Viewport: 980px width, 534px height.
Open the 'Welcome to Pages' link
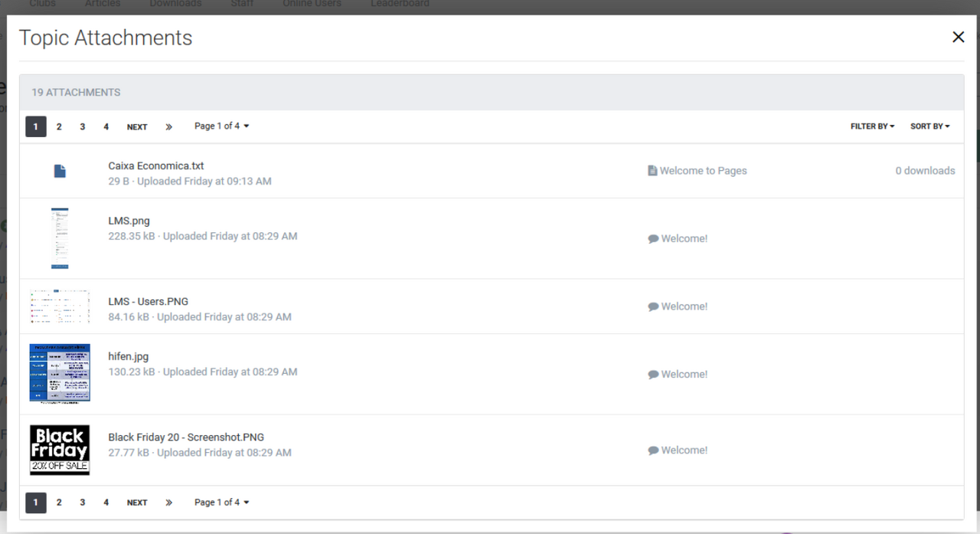click(x=703, y=171)
